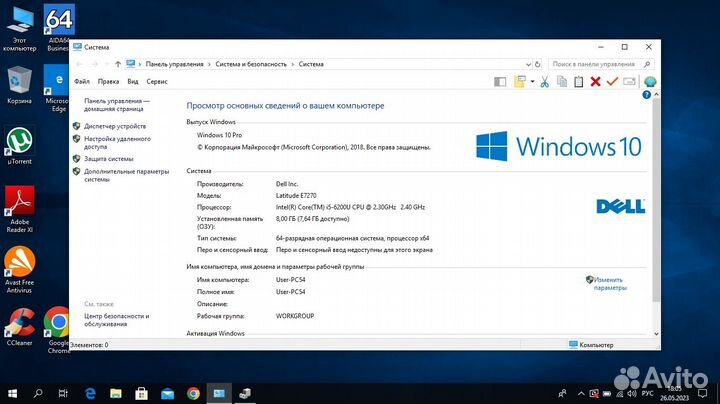
Task: Open Настройка удаленного доступа
Action: (117, 142)
